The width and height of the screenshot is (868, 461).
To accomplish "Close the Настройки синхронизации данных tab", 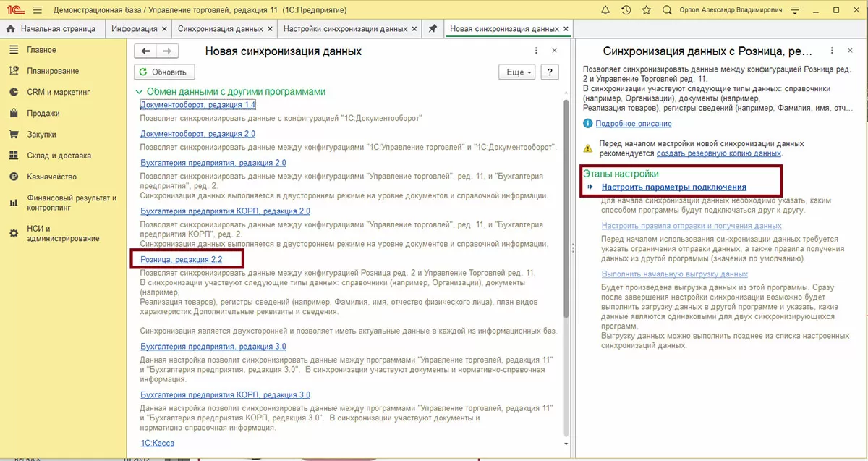I will pos(415,29).
